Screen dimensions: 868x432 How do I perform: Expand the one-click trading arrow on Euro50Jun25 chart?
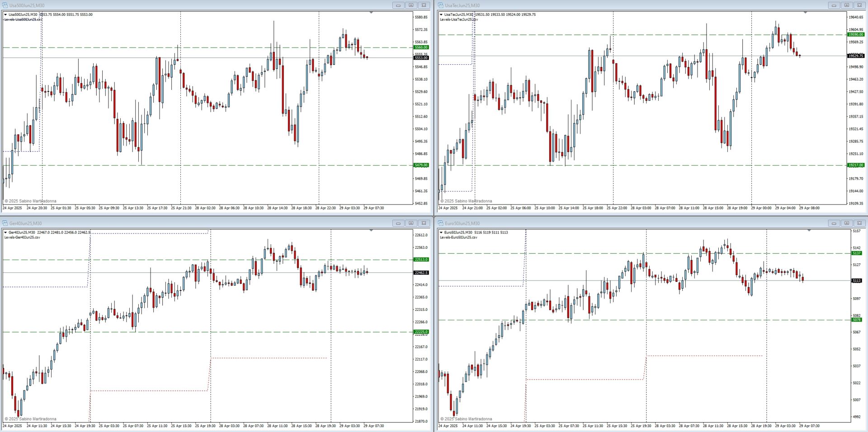pyautogui.click(x=441, y=233)
